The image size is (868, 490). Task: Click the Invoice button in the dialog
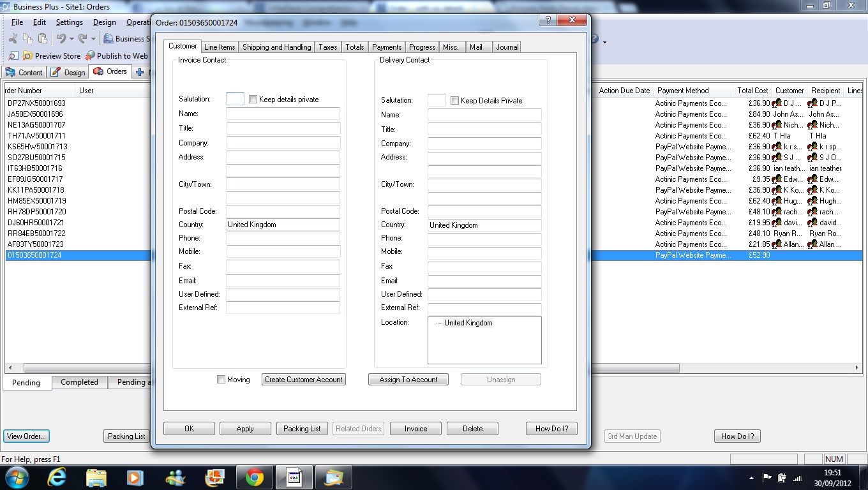coord(415,429)
